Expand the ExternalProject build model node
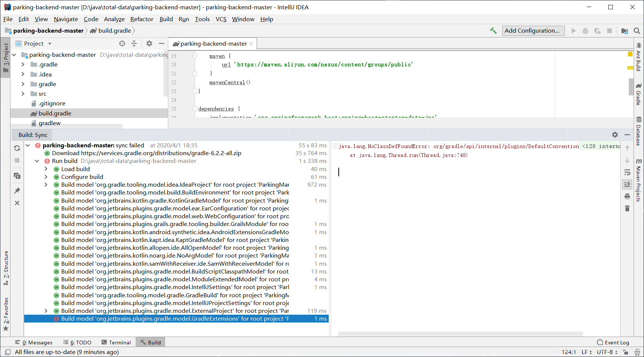Image resolution: width=644 pixels, height=357 pixels. 46,311
